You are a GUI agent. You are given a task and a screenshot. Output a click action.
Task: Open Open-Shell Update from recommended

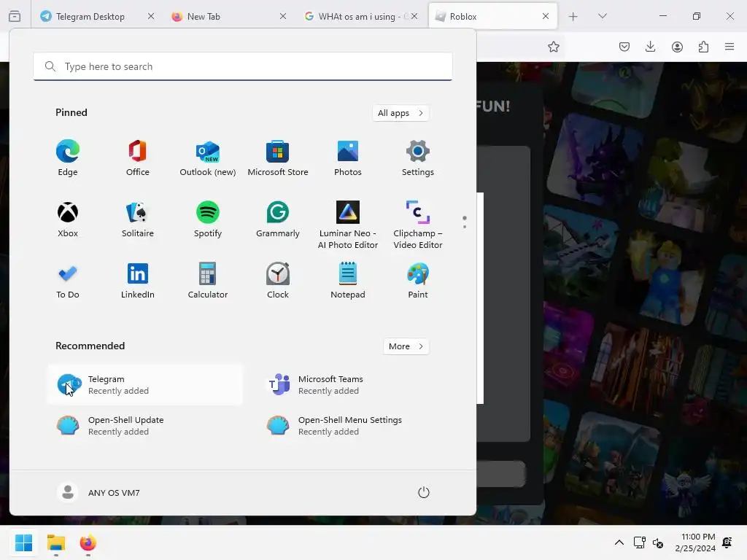click(x=145, y=426)
